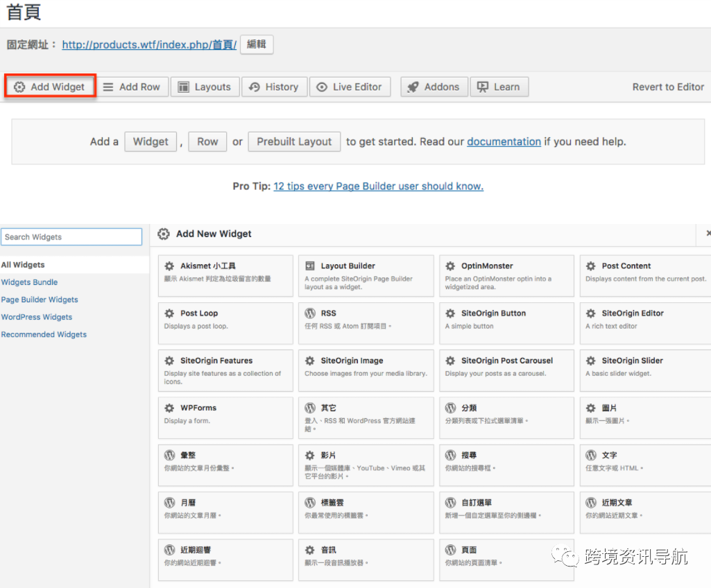Click the Prebuilt Layout button

[294, 141]
